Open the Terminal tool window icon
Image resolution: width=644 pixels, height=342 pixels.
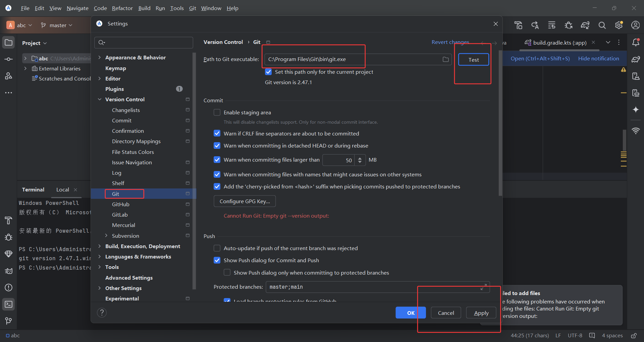click(9, 304)
